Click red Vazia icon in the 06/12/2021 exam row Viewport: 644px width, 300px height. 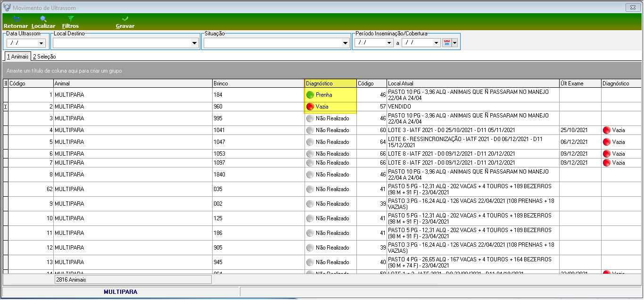click(x=607, y=142)
